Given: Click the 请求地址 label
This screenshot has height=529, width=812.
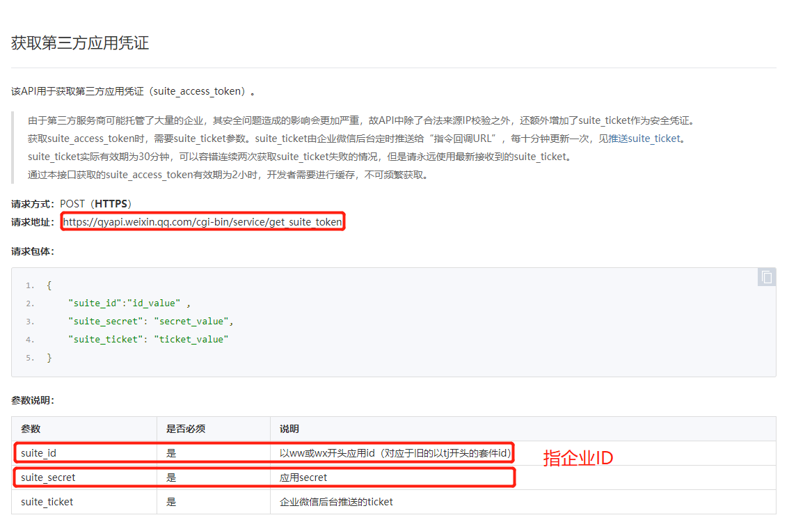Looking at the screenshot, I should click(x=33, y=222).
